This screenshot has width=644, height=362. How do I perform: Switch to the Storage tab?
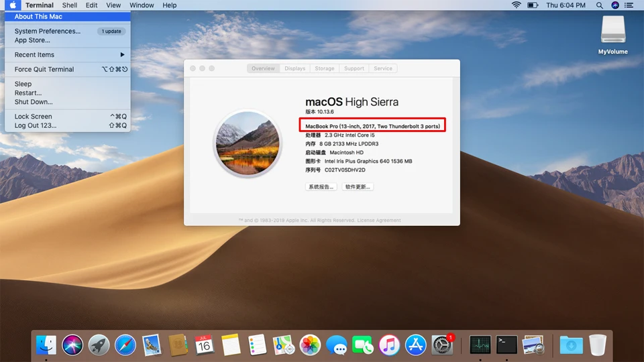tap(325, 68)
